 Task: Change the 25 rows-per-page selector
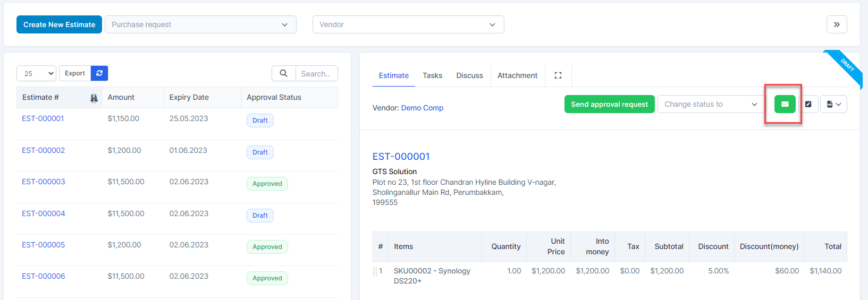point(36,73)
